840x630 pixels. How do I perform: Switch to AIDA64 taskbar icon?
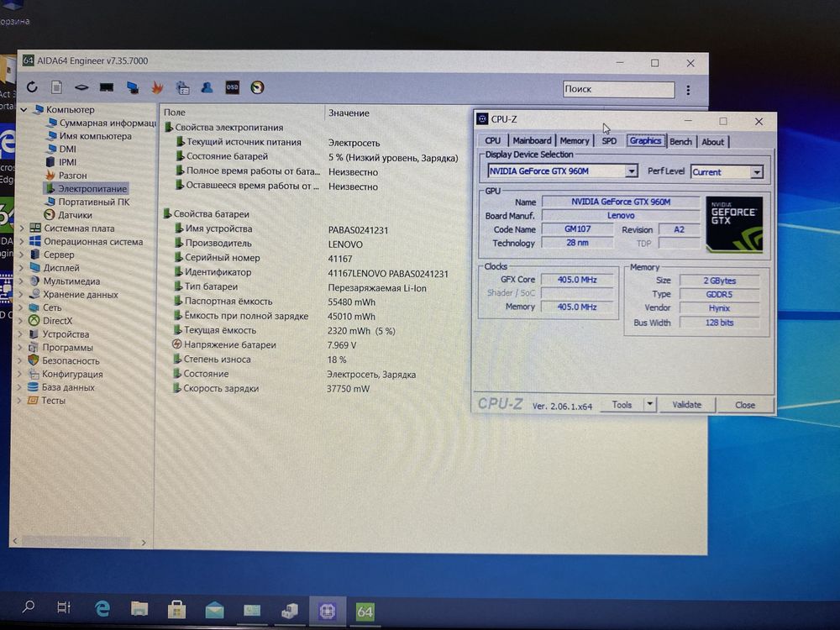coord(365,612)
